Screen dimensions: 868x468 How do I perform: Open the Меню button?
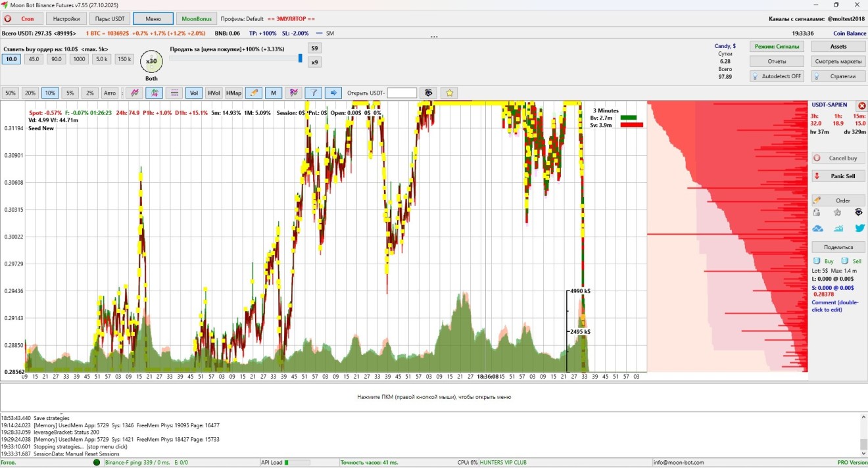pyautogui.click(x=153, y=18)
